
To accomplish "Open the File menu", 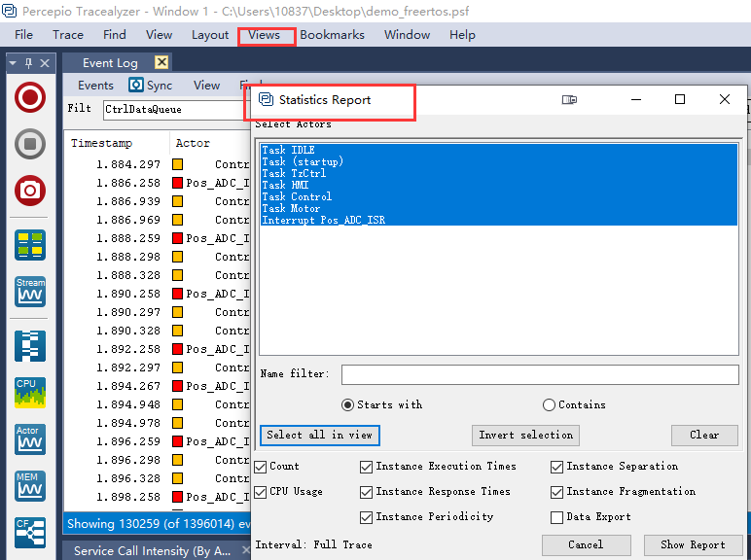I will (23, 35).
